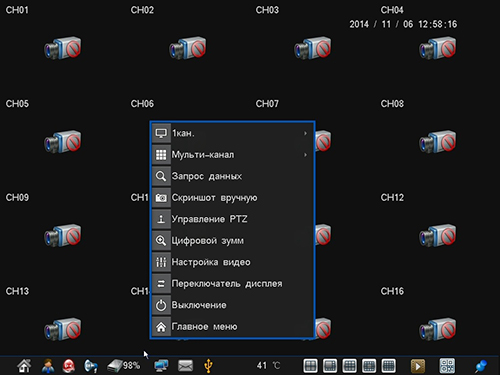The height and width of the screenshot is (375, 500).
Task: Expand the 1кан. submenu arrow
Action: click(305, 133)
